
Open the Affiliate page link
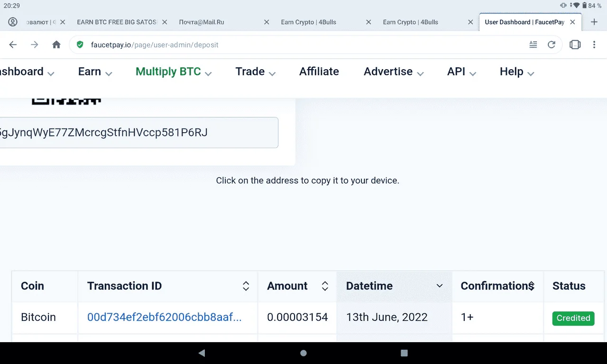click(x=319, y=72)
